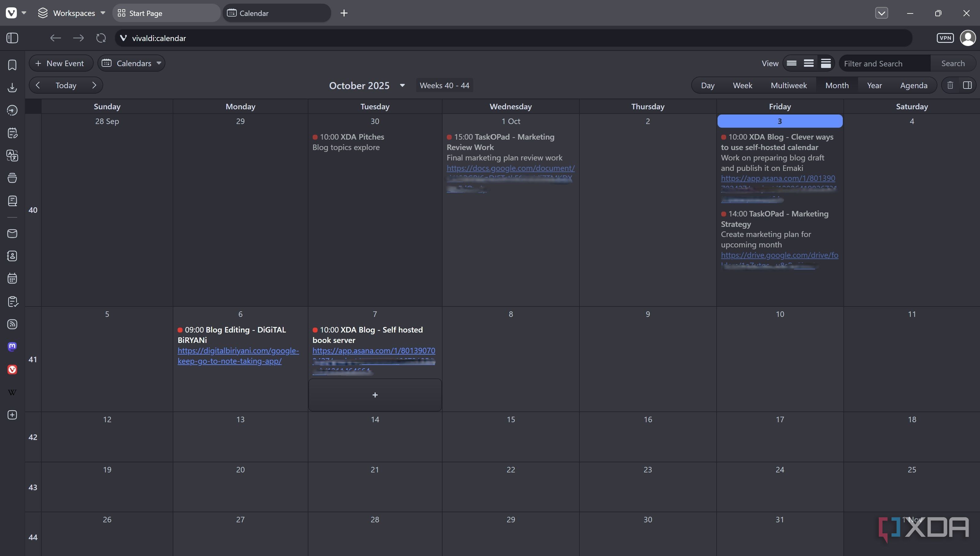Open the Calendars dropdown
Screen dimensions: 980x556
click(131, 63)
